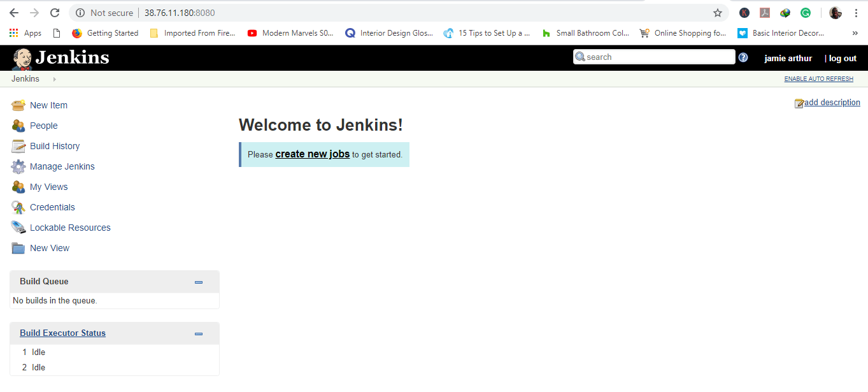This screenshot has width=868, height=392.
Task: Open the Interior Design Glossary bookmark
Action: tap(389, 33)
